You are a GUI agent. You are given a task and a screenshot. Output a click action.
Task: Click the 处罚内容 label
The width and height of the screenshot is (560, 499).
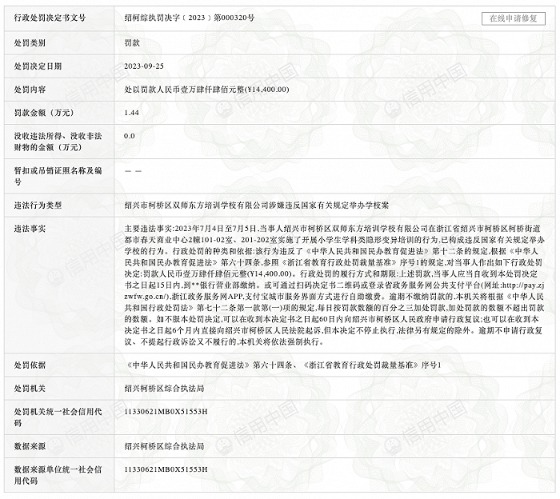coord(30,89)
